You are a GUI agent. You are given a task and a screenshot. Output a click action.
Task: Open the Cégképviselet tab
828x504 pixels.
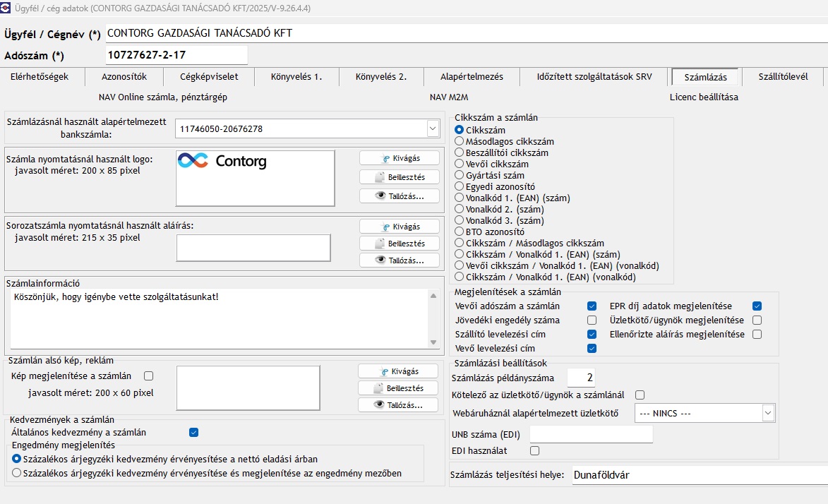click(x=209, y=77)
